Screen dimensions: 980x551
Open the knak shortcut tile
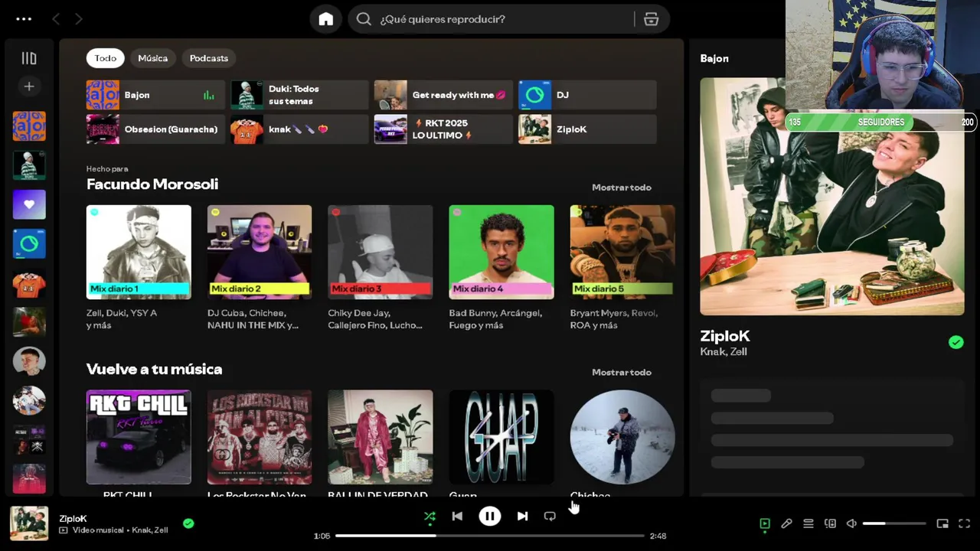pos(299,129)
